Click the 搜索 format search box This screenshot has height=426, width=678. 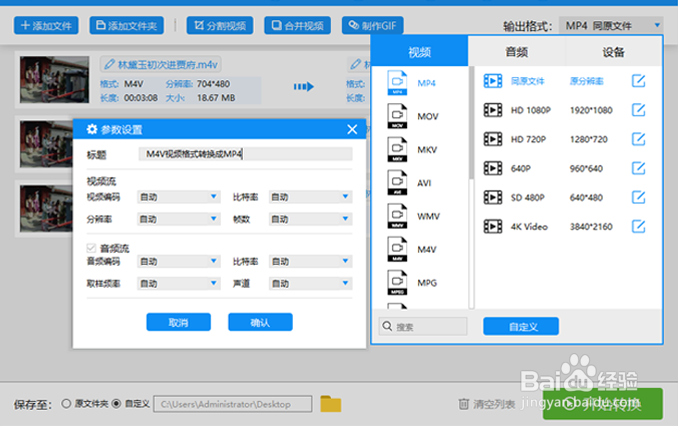[423, 326]
